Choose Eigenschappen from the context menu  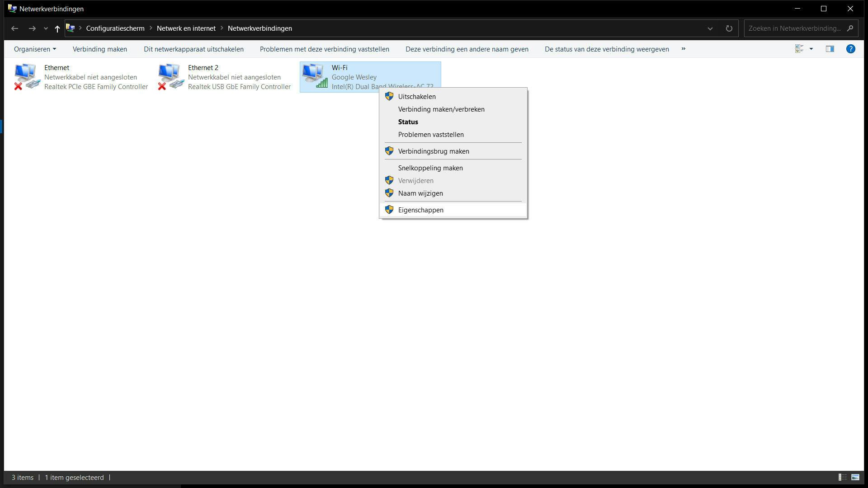click(x=420, y=210)
